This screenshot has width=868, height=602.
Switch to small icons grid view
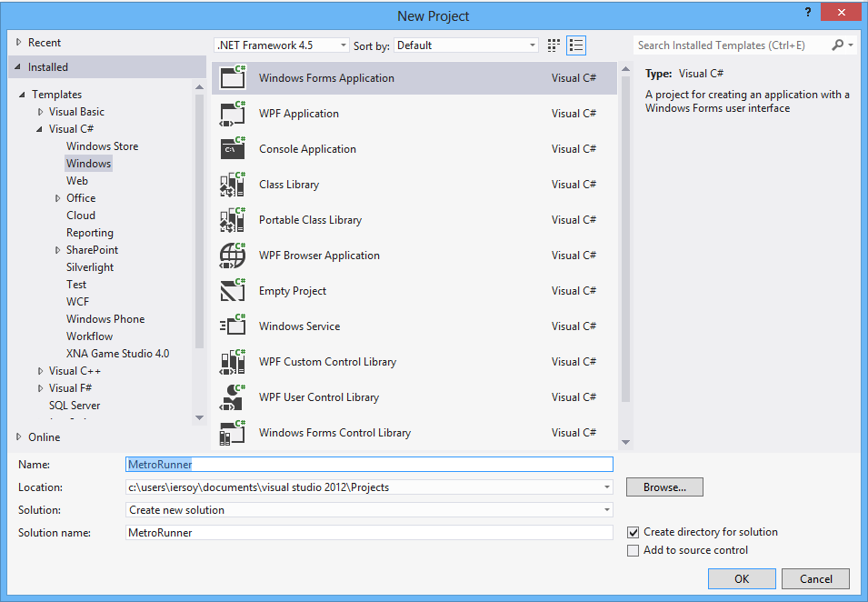[554, 45]
